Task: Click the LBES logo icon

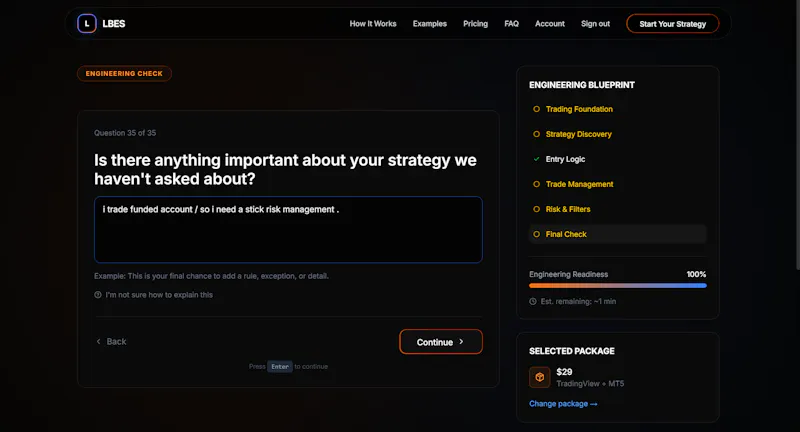Action: (87, 23)
